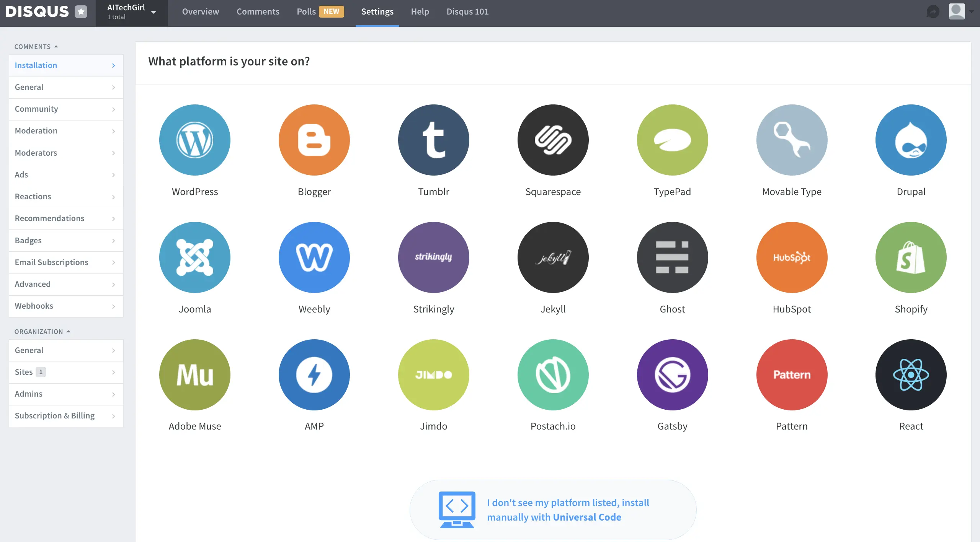Pick the React atom icon
Screen dimensions: 980x542
(x=911, y=375)
